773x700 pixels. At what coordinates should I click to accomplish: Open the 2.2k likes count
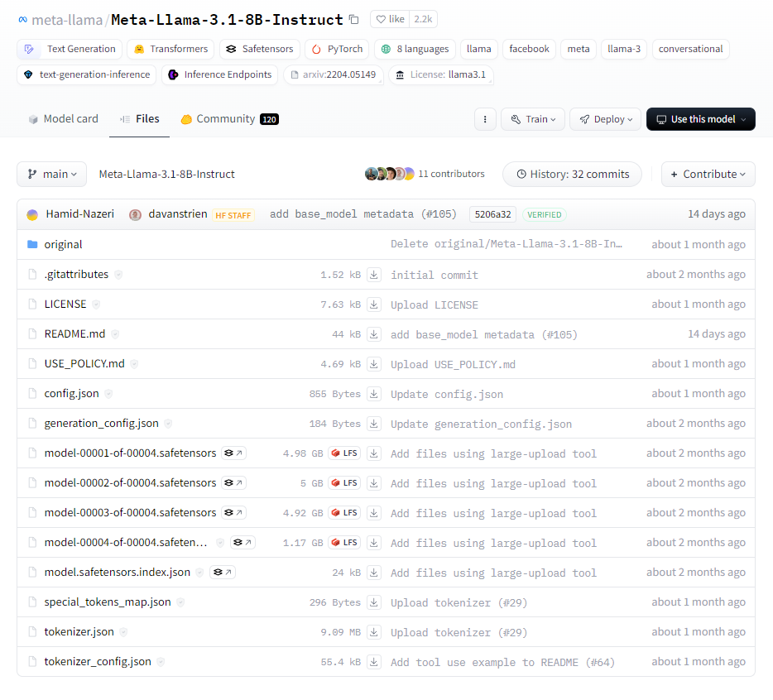pyautogui.click(x=423, y=19)
